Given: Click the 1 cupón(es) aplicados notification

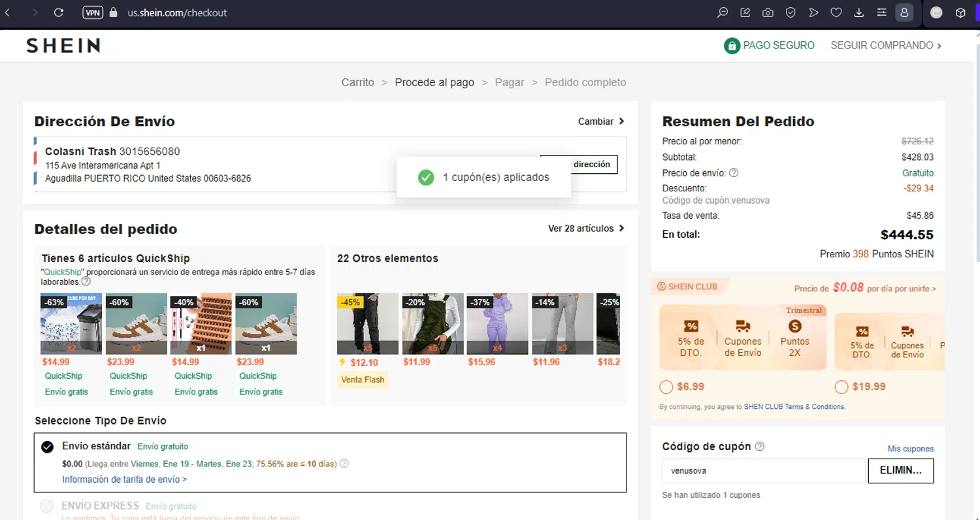Looking at the screenshot, I should coord(483,177).
